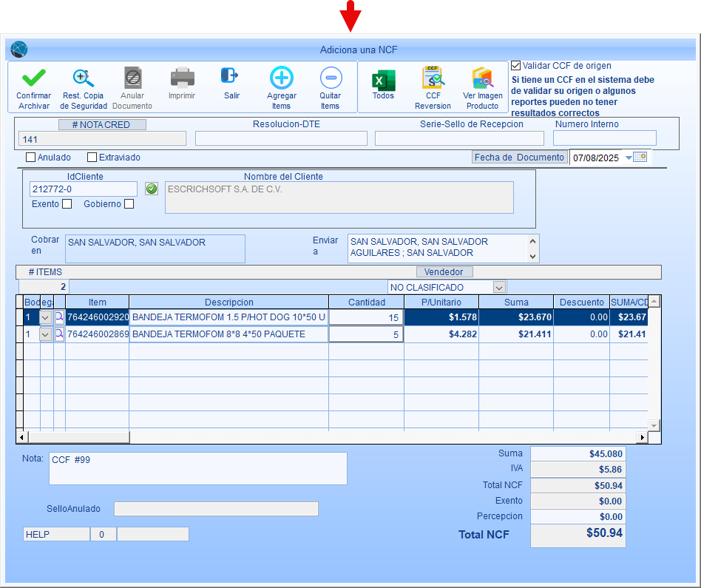Click the Imprimir printer icon
Image resolution: width=701 pixels, height=588 pixels.
click(182, 78)
